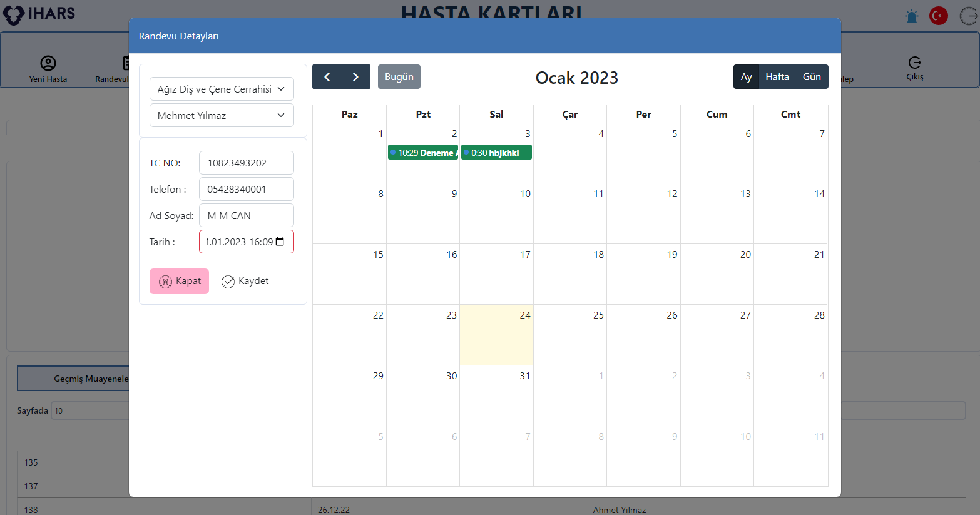The height and width of the screenshot is (515, 980).
Task: Open the Ağız Diş ve Çene Cerrahisi dropdown
Action: (x=222, y=89)
